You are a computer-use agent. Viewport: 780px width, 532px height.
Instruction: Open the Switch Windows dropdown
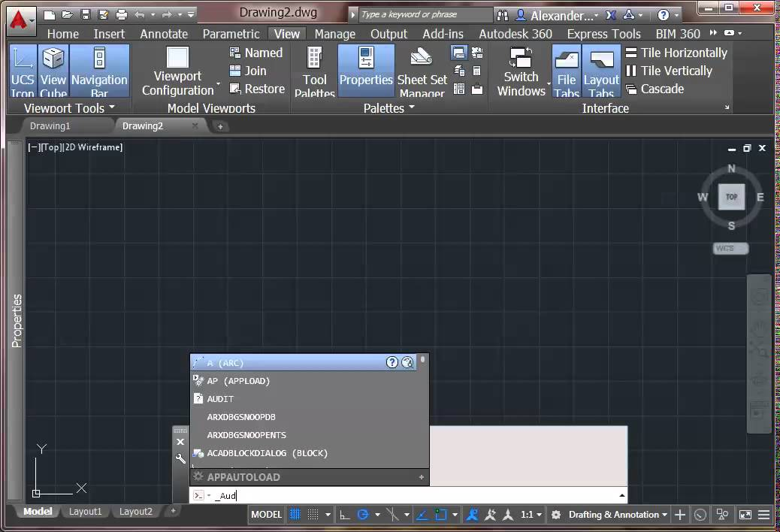coord(522,71)
